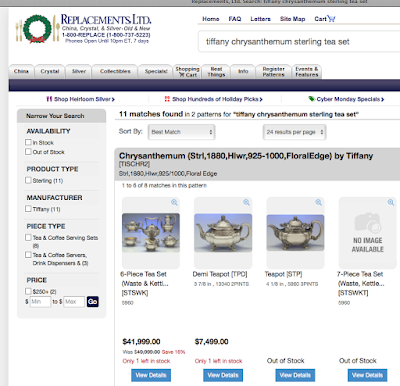Open the Silver tab

pos(79,71)
